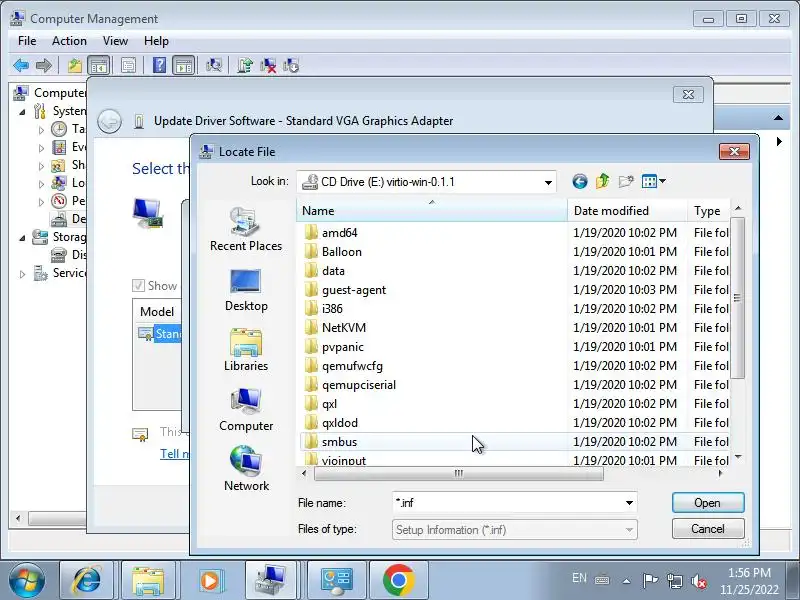Click Update Driver Software toolbar icon
Screen dimensions: 800x600
tap(245, 65)
